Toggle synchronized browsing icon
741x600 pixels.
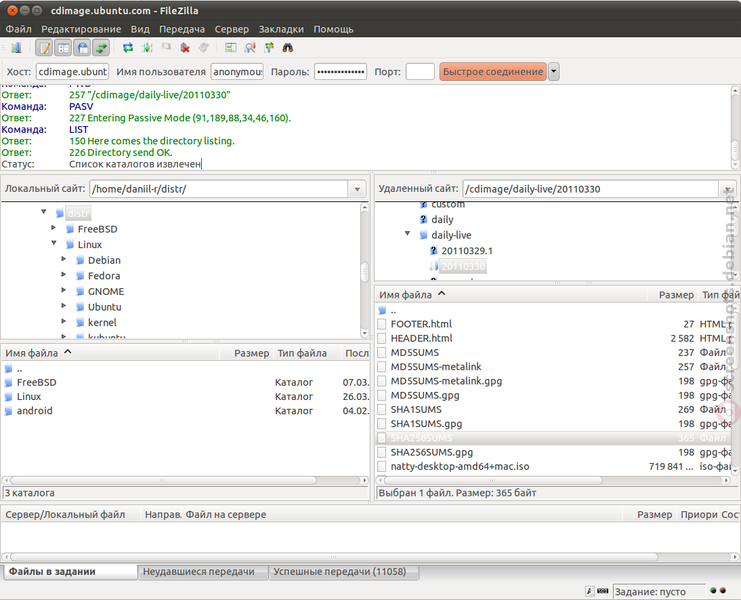[269, 48]
